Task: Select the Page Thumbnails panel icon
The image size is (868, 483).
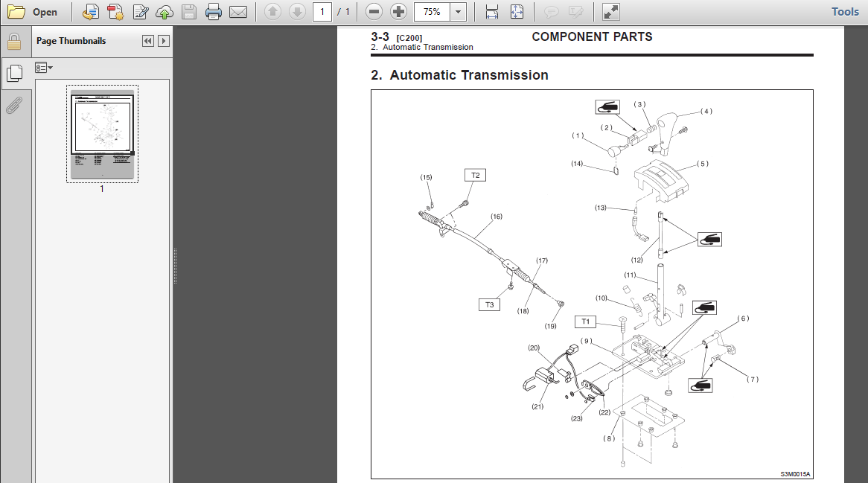Action: [14, 73]
